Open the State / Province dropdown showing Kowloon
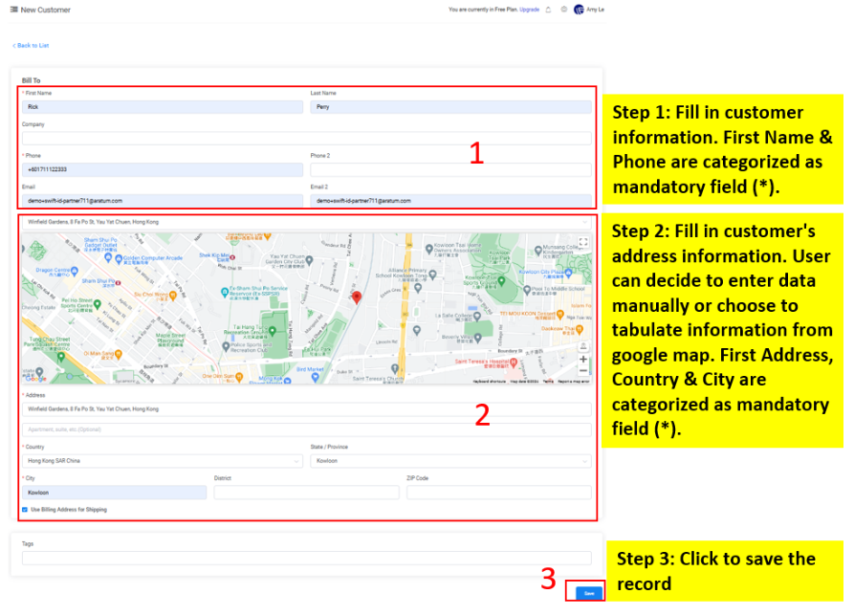This screenshot has height=616, width=854. point(451,461)
